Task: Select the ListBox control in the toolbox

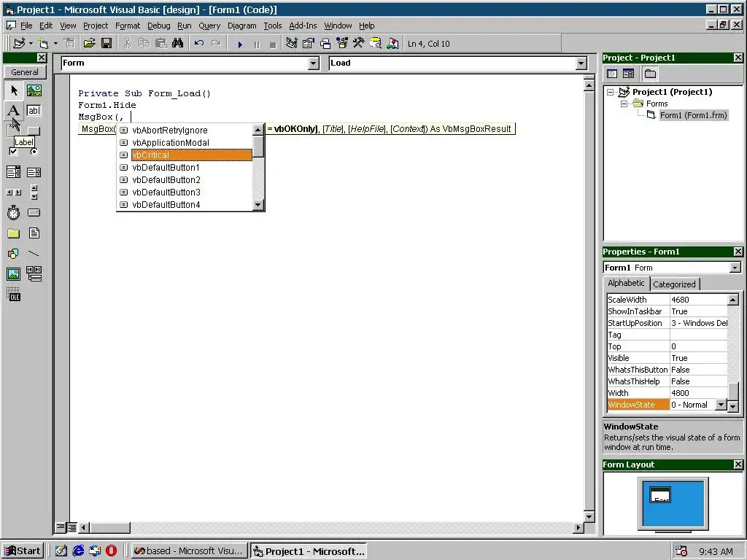Action: 34,172
